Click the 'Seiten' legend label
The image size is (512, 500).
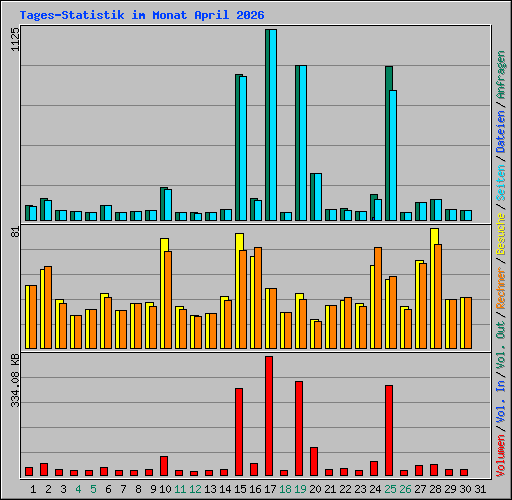(x=501, y=183)
